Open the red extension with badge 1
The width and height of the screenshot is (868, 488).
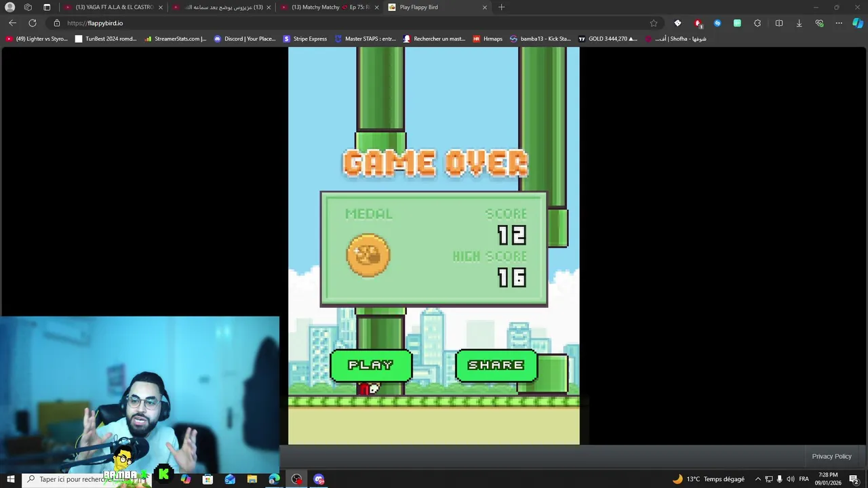[698, 23]
